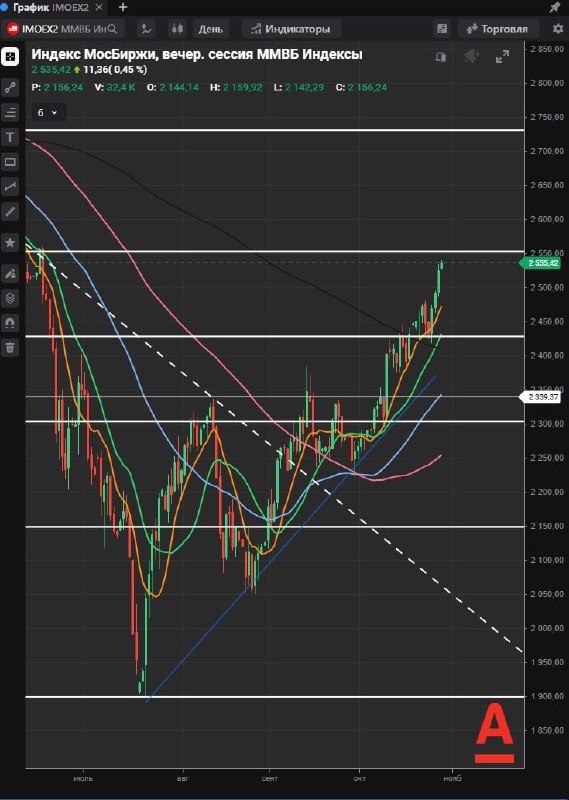Click the volume value 32,4 K
Image resolution: width=569 pixels, height=800 pixels.
click(x=120, y=87)
